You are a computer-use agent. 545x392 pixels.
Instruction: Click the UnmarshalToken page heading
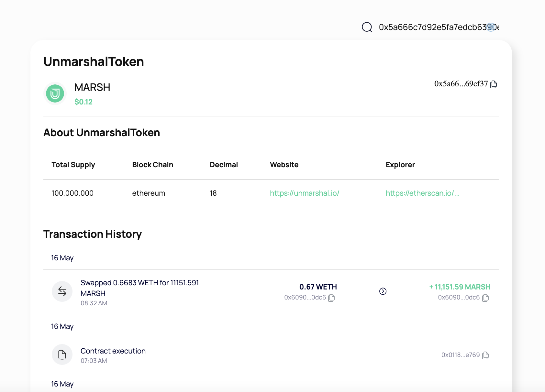click(94, 62)
